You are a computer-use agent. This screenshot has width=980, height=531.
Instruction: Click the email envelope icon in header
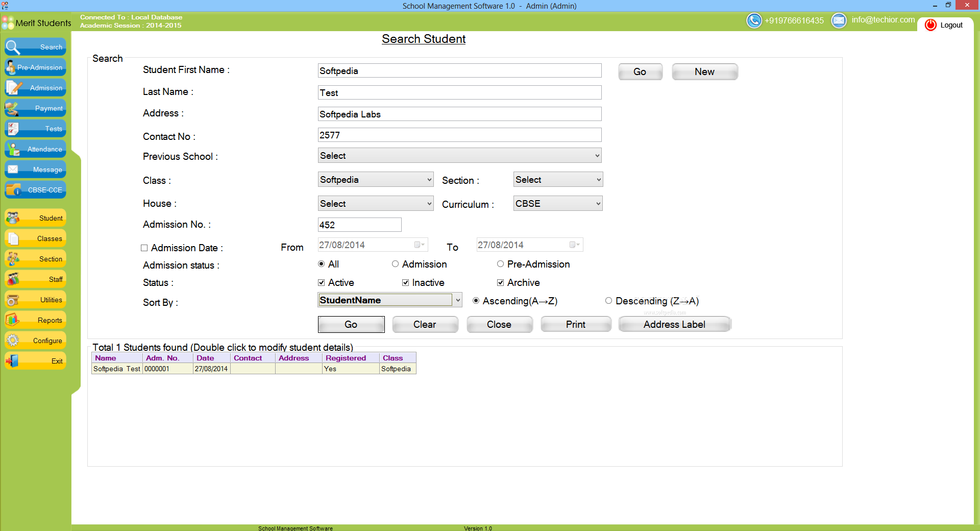[x=839, y=20]
